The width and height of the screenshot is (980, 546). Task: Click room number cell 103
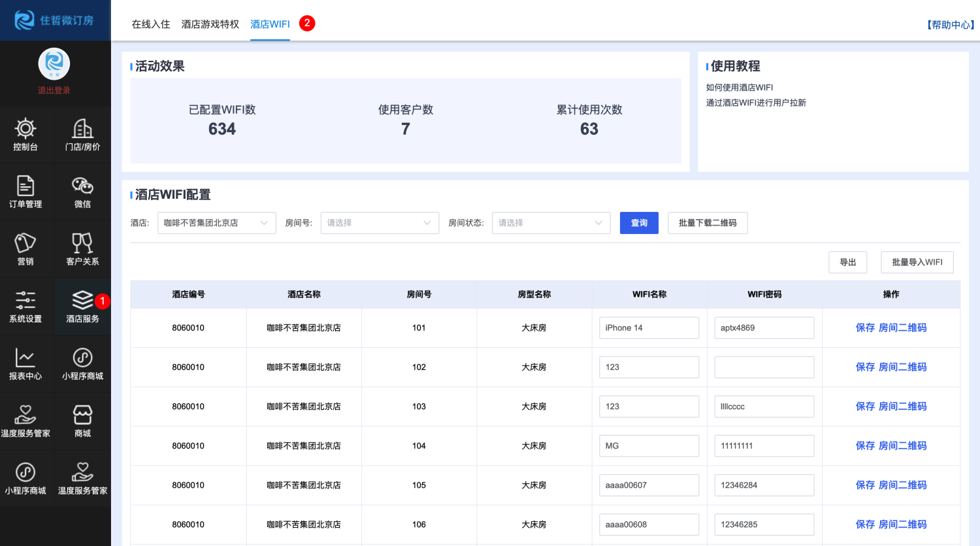419,406
